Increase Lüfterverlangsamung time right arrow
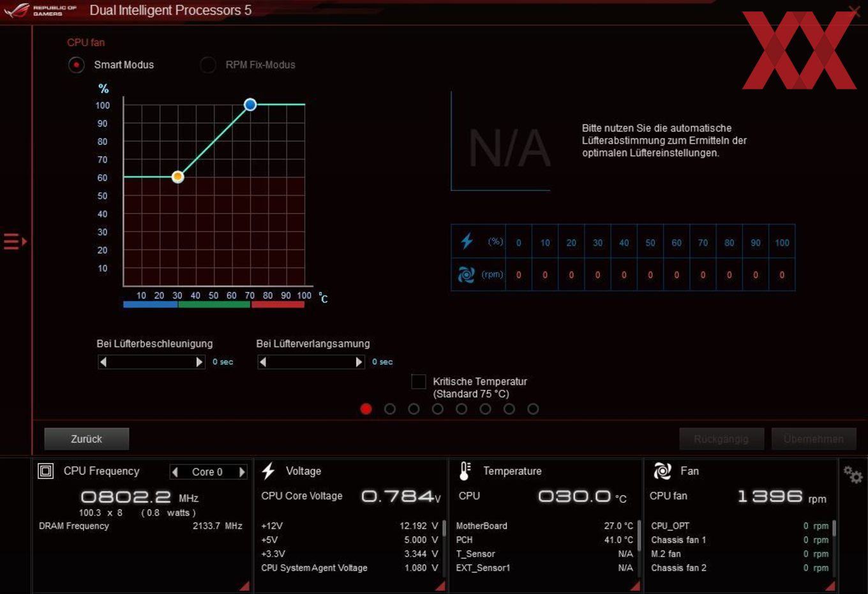The image size is (868, 594). tap(359, 362)
